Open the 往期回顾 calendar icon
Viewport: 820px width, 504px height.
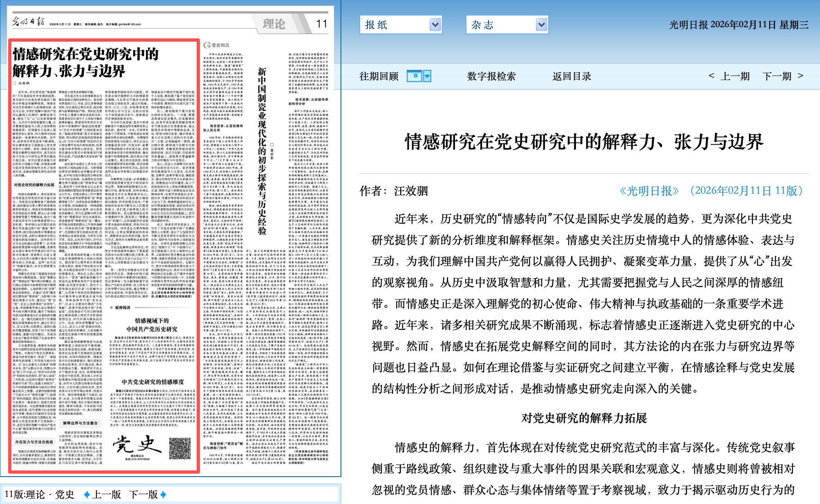point(414,76)
